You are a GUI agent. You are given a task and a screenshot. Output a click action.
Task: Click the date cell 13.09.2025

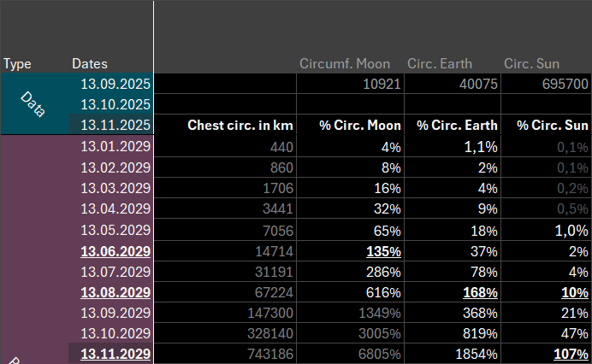tap(114, 85)
